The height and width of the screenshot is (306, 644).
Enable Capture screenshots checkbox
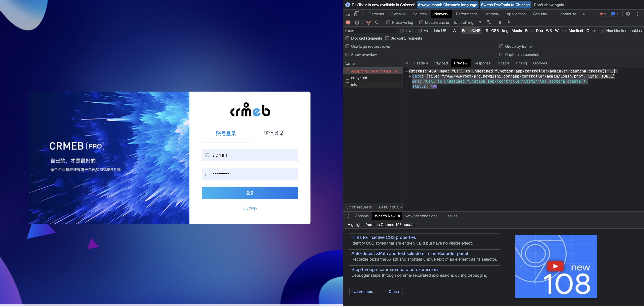pos(501,55)
